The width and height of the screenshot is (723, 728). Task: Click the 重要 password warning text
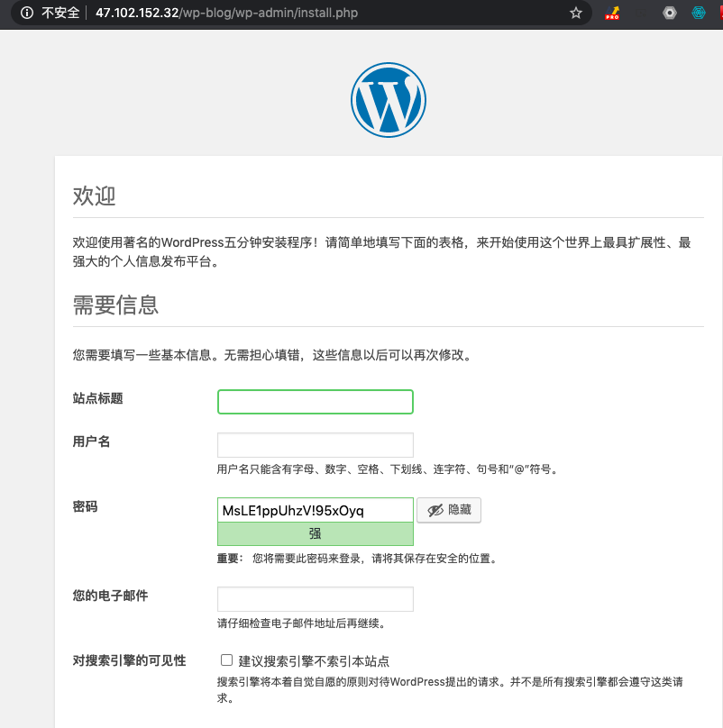click(x=358, y=559)
